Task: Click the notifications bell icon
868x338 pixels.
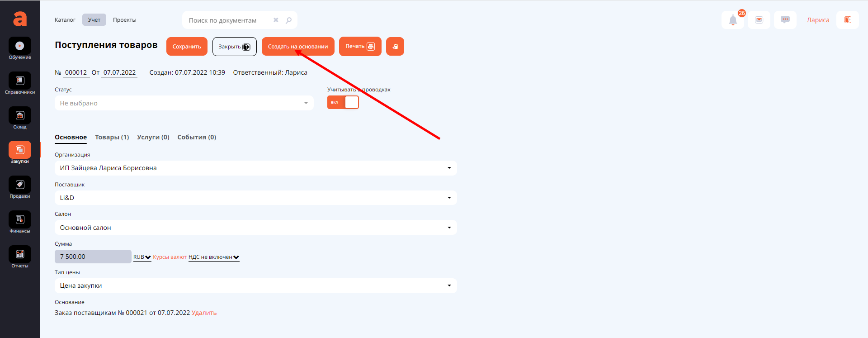Action: [733, 20]
